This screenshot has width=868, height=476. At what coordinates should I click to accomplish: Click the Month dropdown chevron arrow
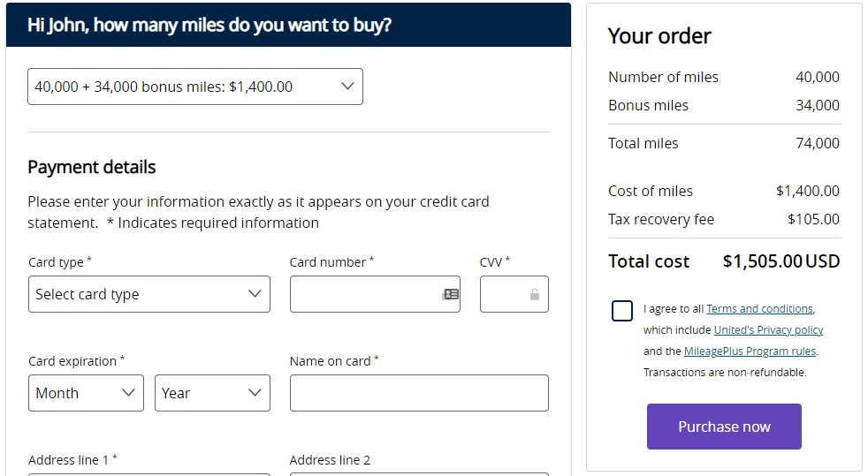coord(128,392)
